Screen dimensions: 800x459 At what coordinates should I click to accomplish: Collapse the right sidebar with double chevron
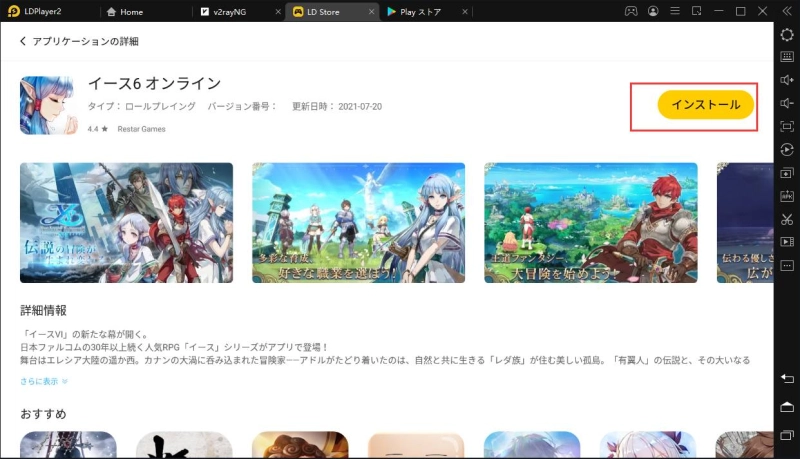coord(787,11)
